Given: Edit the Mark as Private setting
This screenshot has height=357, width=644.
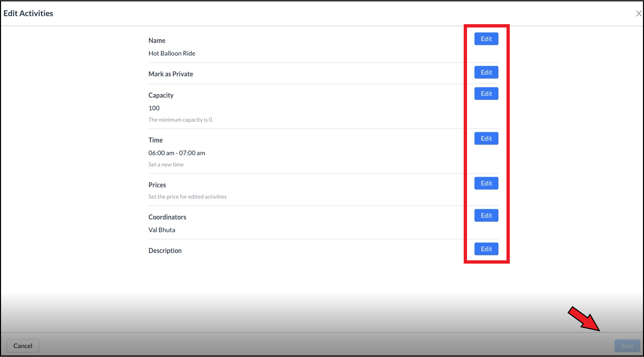Looking at the screenshot, I should click(486, 73).
